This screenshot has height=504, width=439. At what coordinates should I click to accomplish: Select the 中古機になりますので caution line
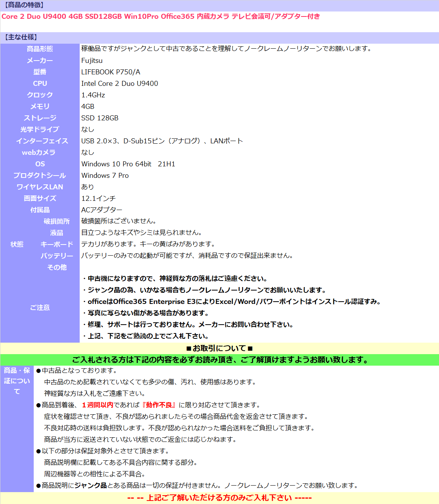point(175,279)
